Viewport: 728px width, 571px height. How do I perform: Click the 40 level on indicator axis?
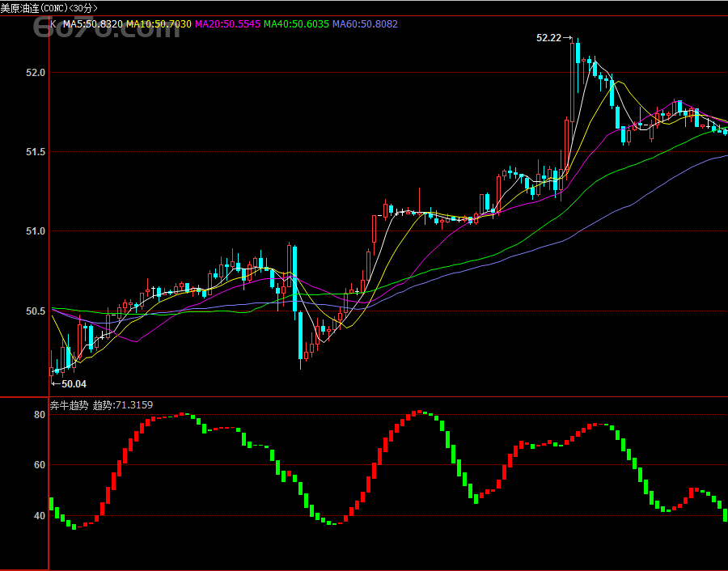[40, 516]
